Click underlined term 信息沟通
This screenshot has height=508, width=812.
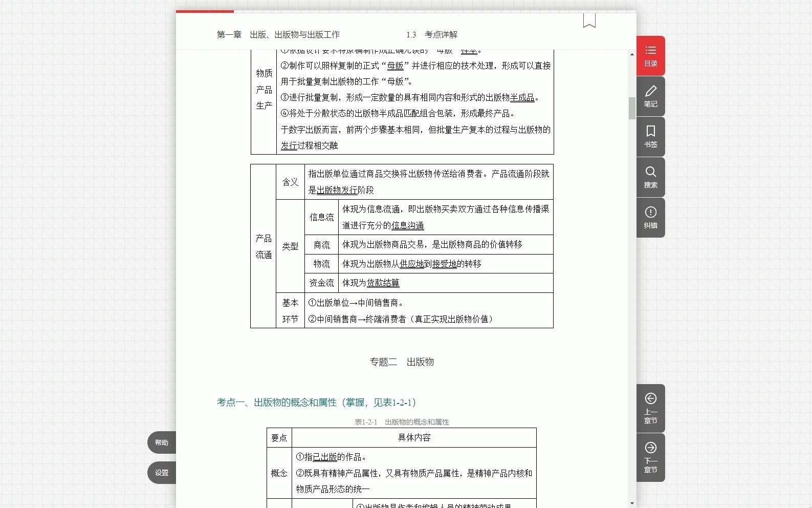(408, 225)
